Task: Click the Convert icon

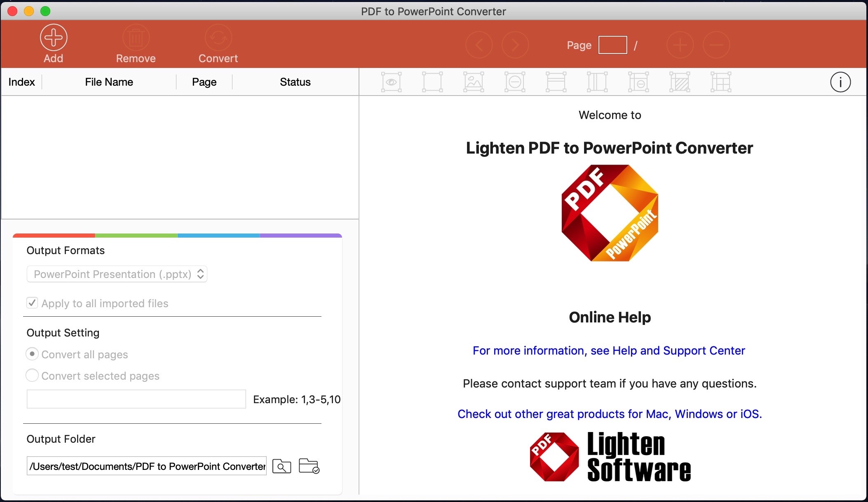Action: point(218,37)
